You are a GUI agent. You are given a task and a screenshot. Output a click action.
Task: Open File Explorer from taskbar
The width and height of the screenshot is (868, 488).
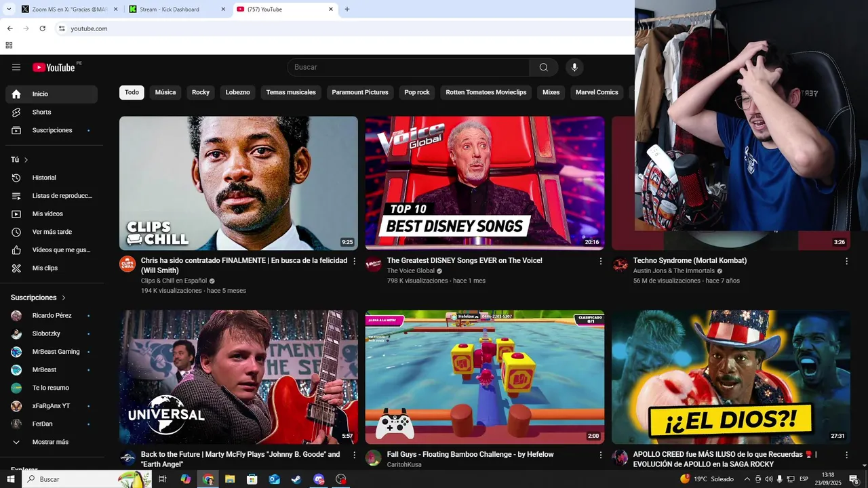(230, 479)
